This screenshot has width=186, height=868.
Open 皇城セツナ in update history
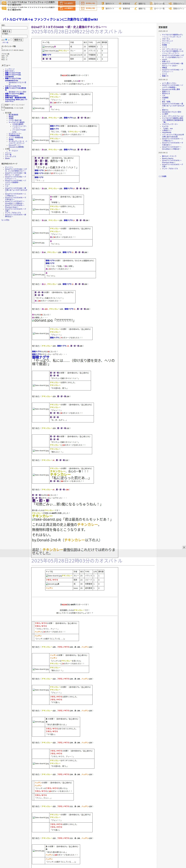[166, 91]
